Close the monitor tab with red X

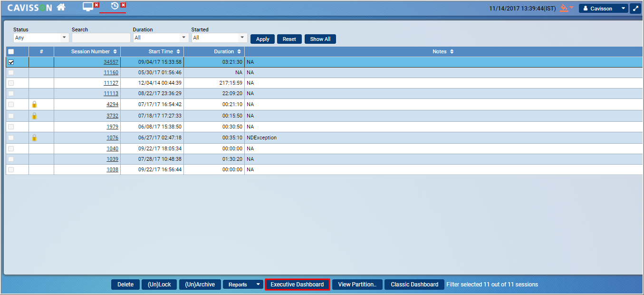(x=96, y=5)
